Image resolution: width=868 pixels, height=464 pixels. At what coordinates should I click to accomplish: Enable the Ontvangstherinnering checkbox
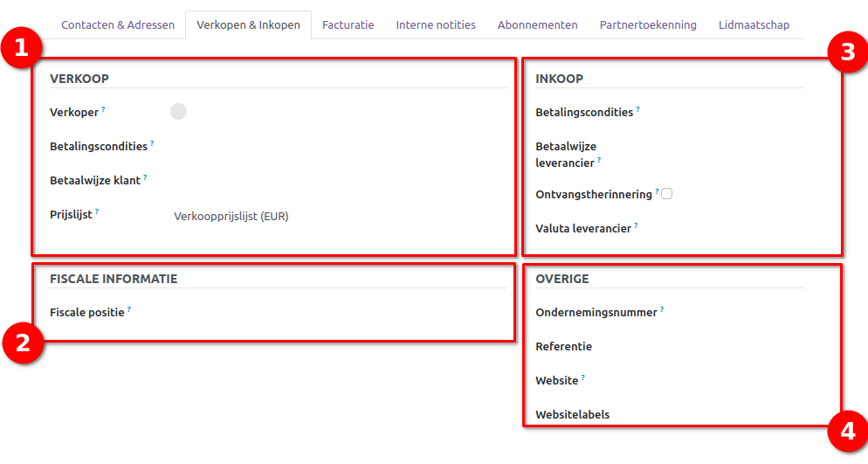666,194
